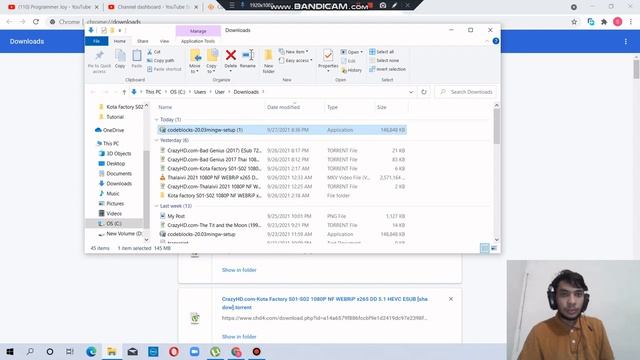Open the Copy to ribbon dropdown

pyautogui.click(x=212, y=61)
